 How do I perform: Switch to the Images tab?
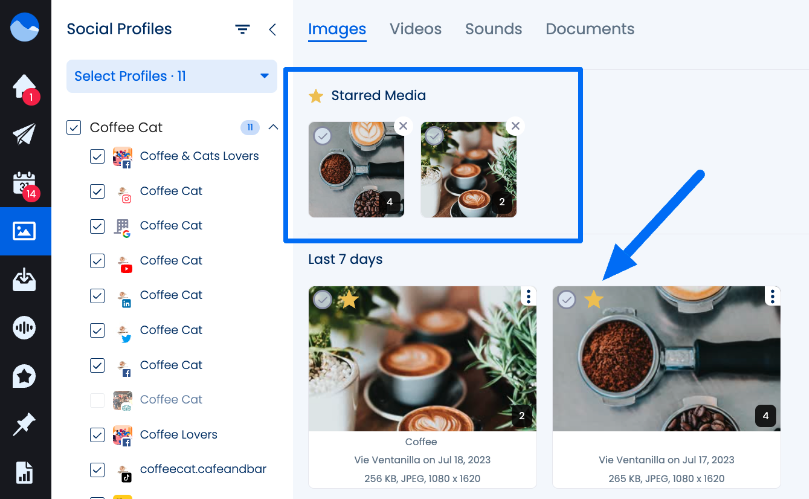337,29
